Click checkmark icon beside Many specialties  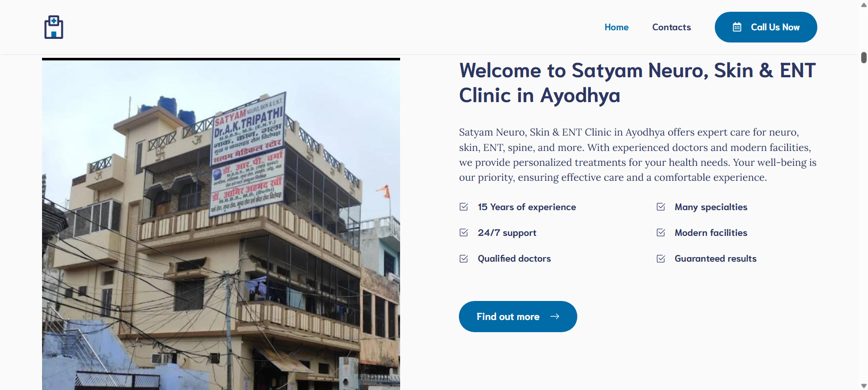click(x=661, y=207)
